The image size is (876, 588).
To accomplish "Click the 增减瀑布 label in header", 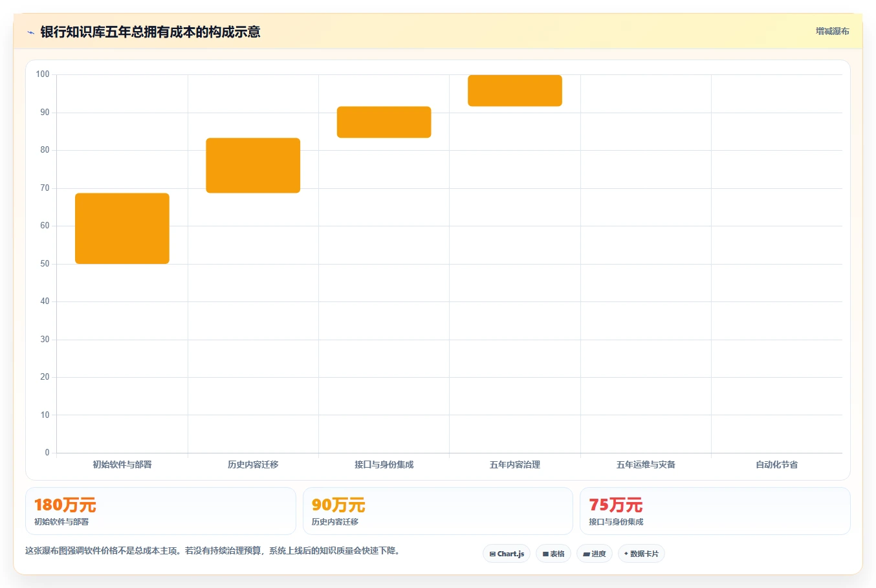I will pos(832,31).
